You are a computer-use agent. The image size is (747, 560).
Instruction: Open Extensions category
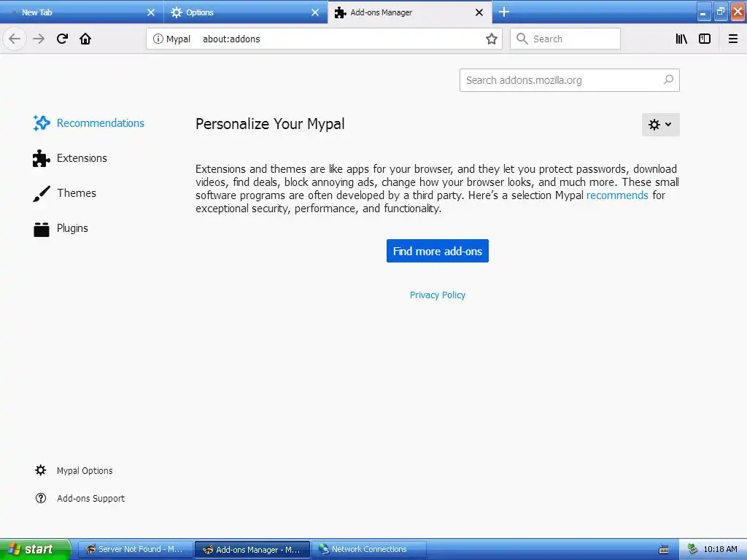(x=70, y=158)
